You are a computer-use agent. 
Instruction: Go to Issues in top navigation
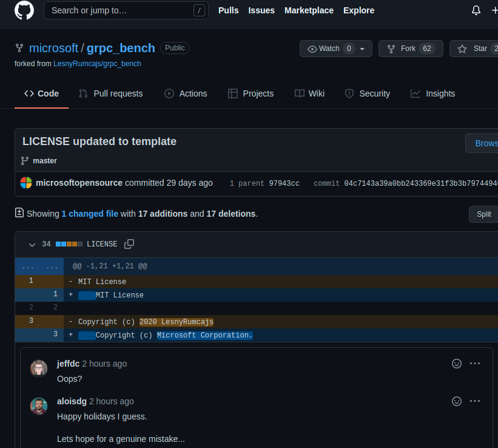(x=261, y=10)
